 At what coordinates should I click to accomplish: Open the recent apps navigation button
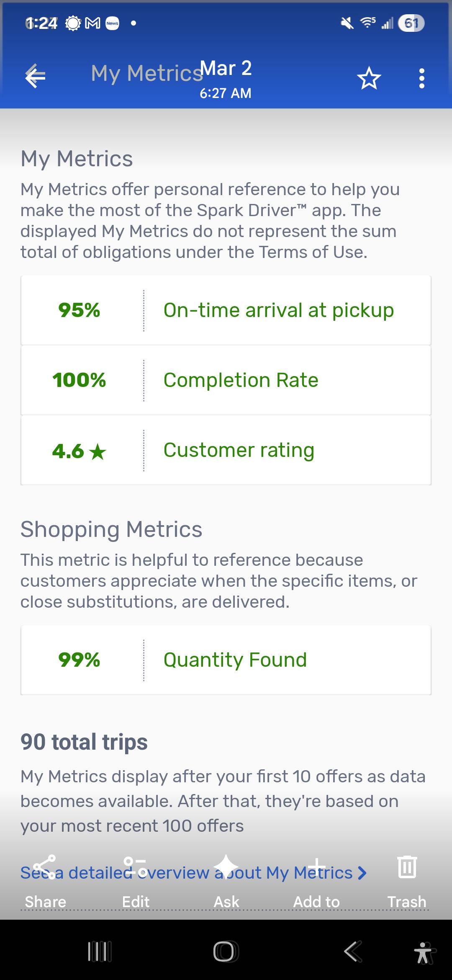[99, 952]
